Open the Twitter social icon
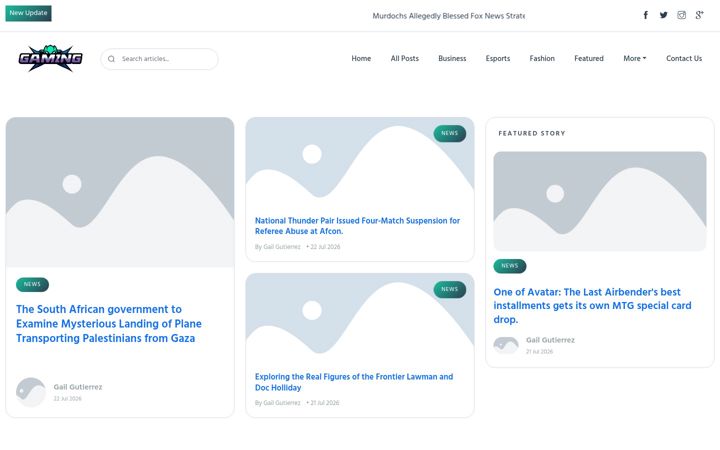This screenshot has height=450, width=720. pyautogui.click(x=664, y=15)
